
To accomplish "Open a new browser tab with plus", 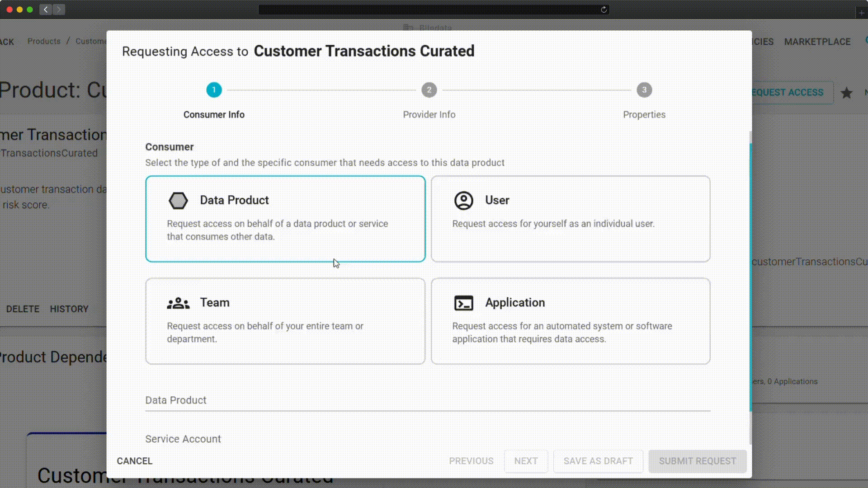I will click(861, 13).
